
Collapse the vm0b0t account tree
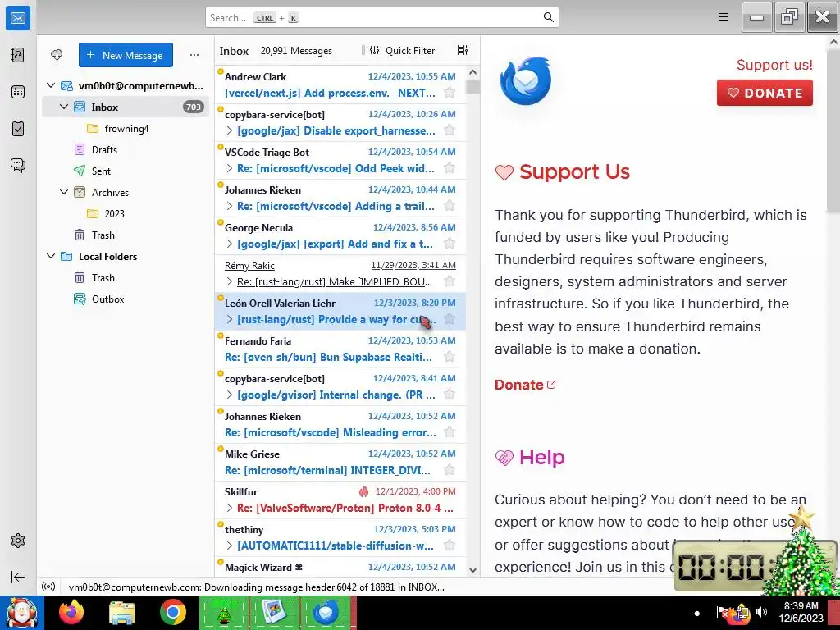pos(50,85)
